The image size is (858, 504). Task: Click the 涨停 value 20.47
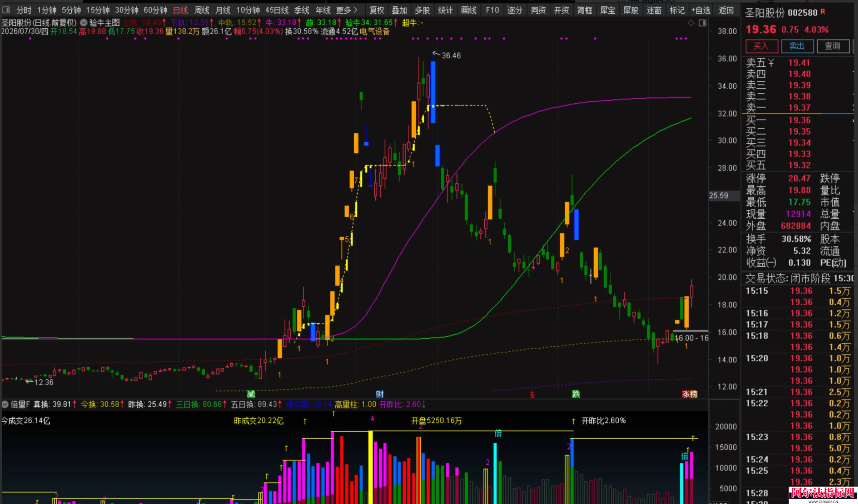pyautogui.click(x=799, y=178)
